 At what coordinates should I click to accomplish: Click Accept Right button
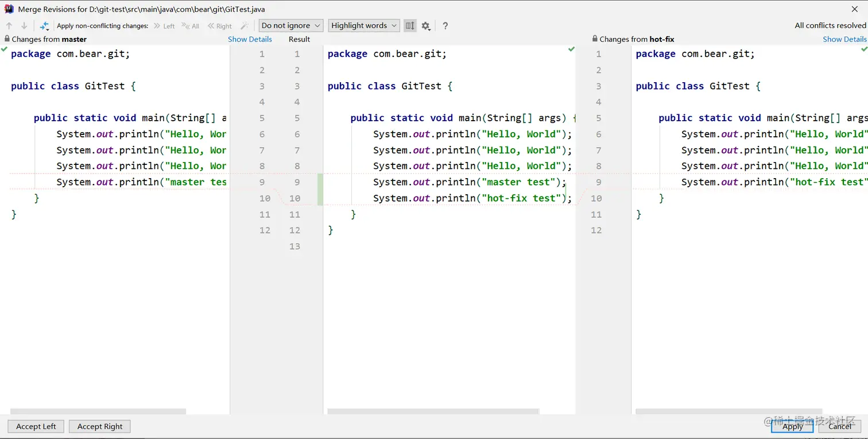(x=100, y=426)
